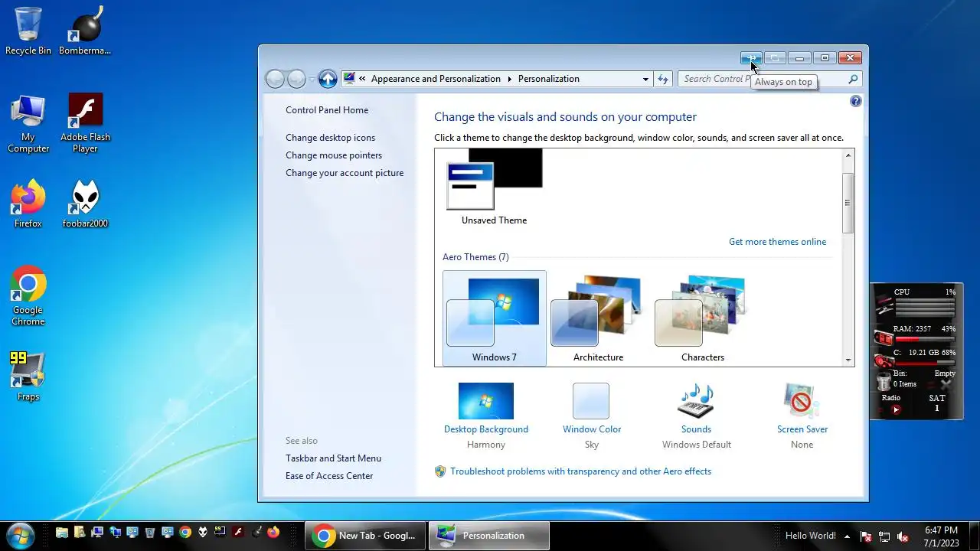Open Window Color settings
The height and width of the screenshot is (551, 980).
(592, 415)
